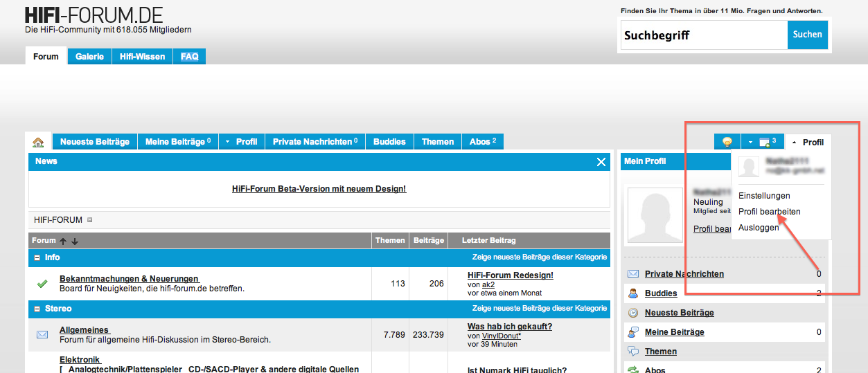This screenshot has height=373, width=868.
Task: Click the Suchen search button
Action: coord(808,35)
